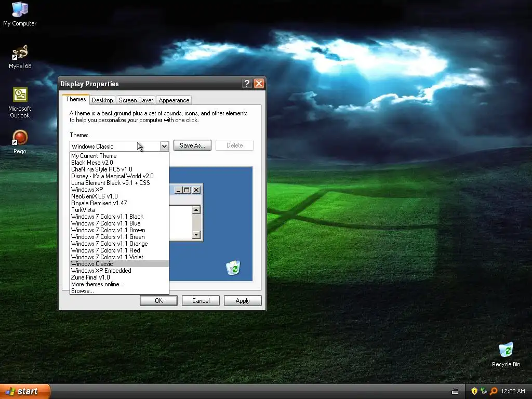Click the Apply button
The image size is (532, 399).
[x=243, y=301]
